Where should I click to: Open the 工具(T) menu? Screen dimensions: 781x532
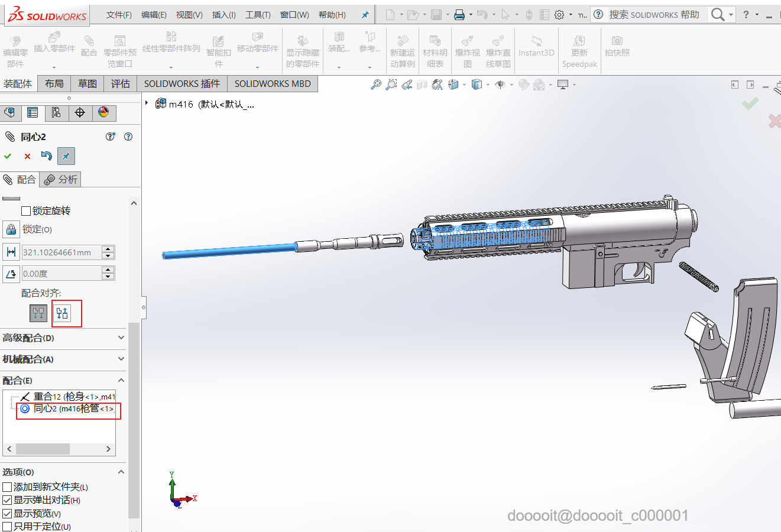coord(258,15)
